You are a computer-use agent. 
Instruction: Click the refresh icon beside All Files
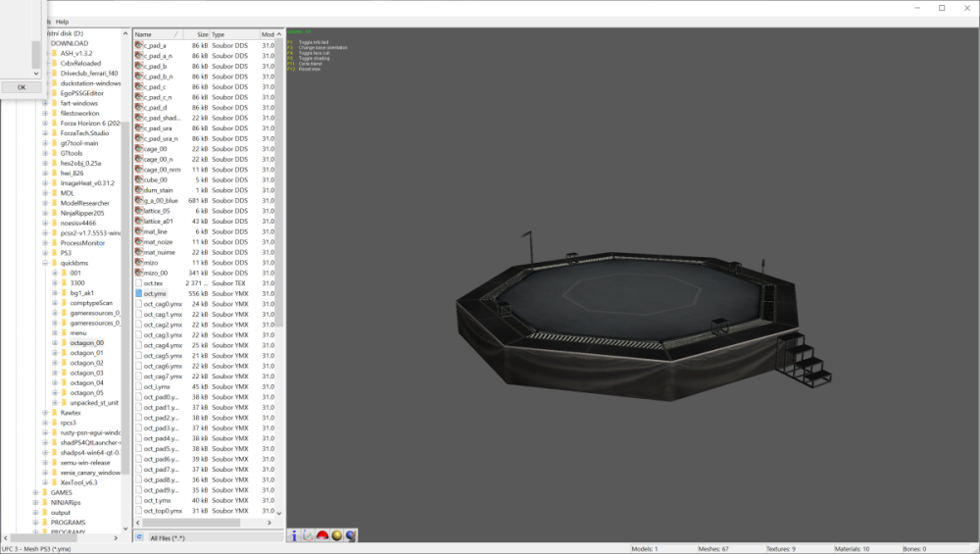139,537
